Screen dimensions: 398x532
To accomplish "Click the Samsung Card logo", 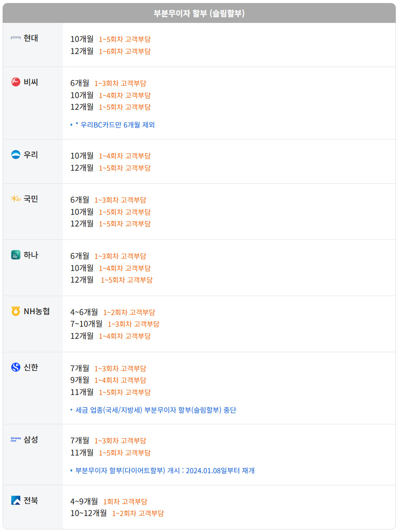I will click(16, 440).
